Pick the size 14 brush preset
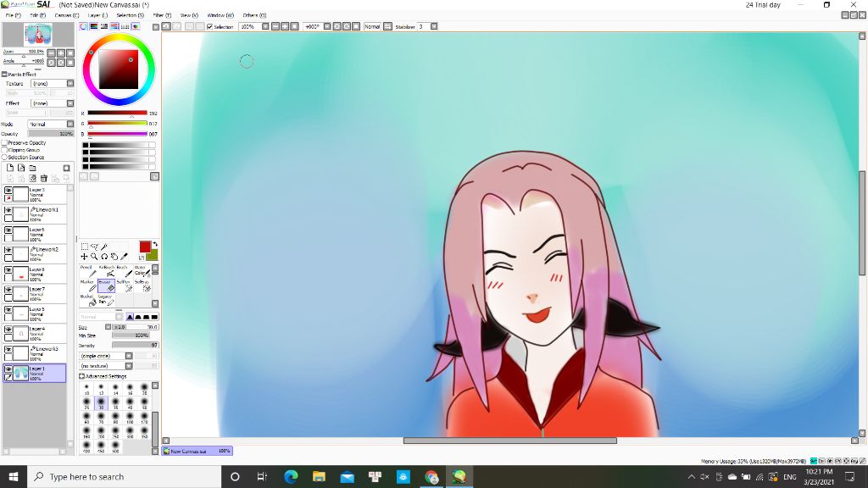Viewport: 868px width, 488px height. click(x=115, y=389)
